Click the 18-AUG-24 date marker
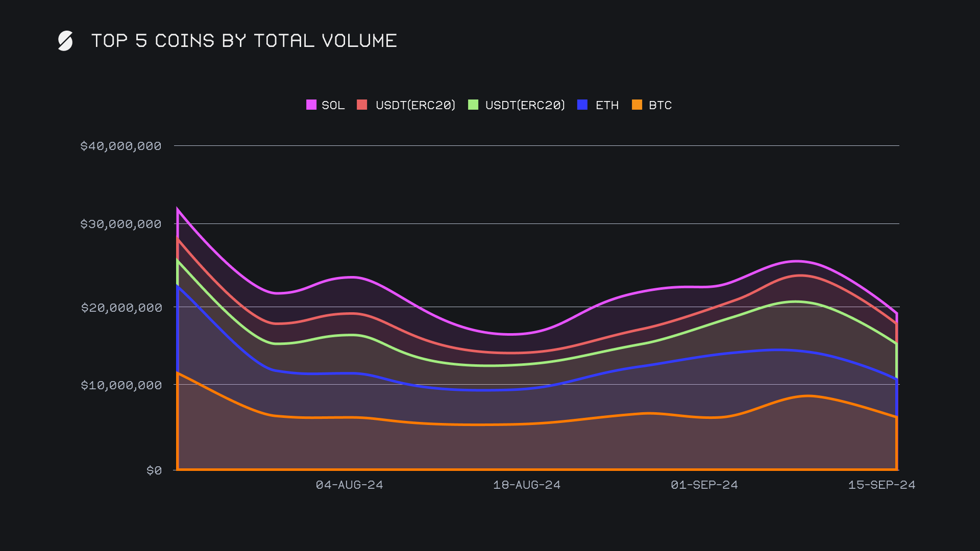 527,485
